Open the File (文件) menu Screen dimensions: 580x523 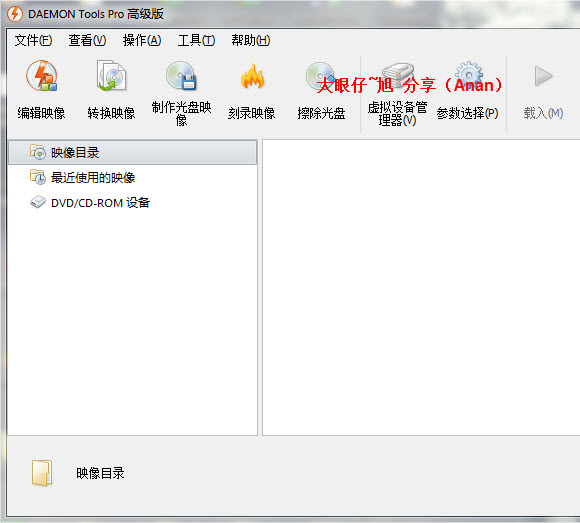[33, 40]
